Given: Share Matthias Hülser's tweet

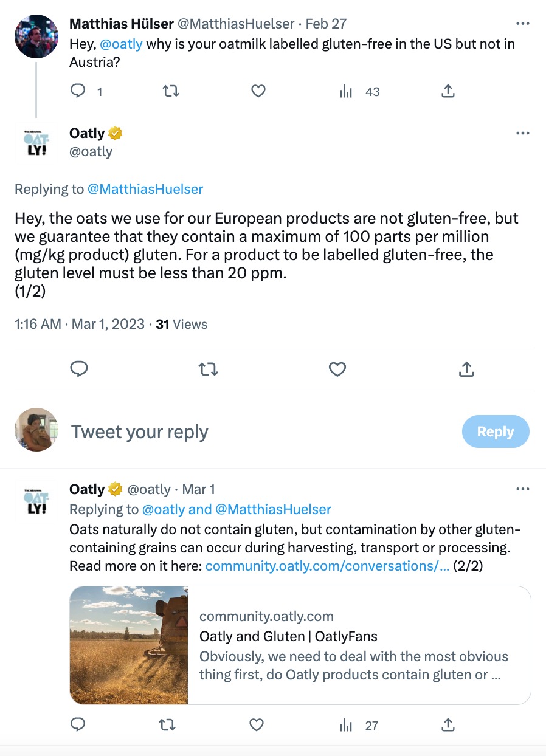Looking at the screenshot, I should (x=448, y=91).
